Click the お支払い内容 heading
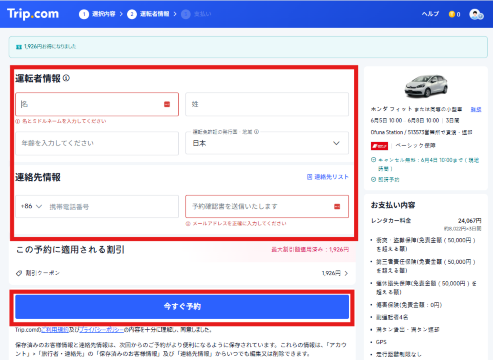493x360 pixels. click(393, 205)
